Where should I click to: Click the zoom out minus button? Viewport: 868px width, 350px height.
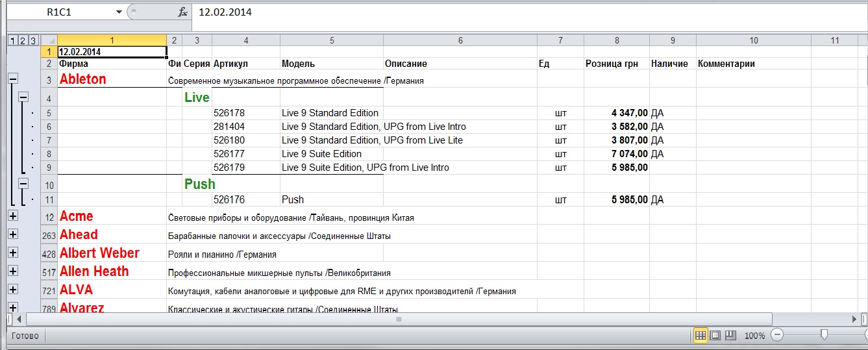tap(777, 336)
